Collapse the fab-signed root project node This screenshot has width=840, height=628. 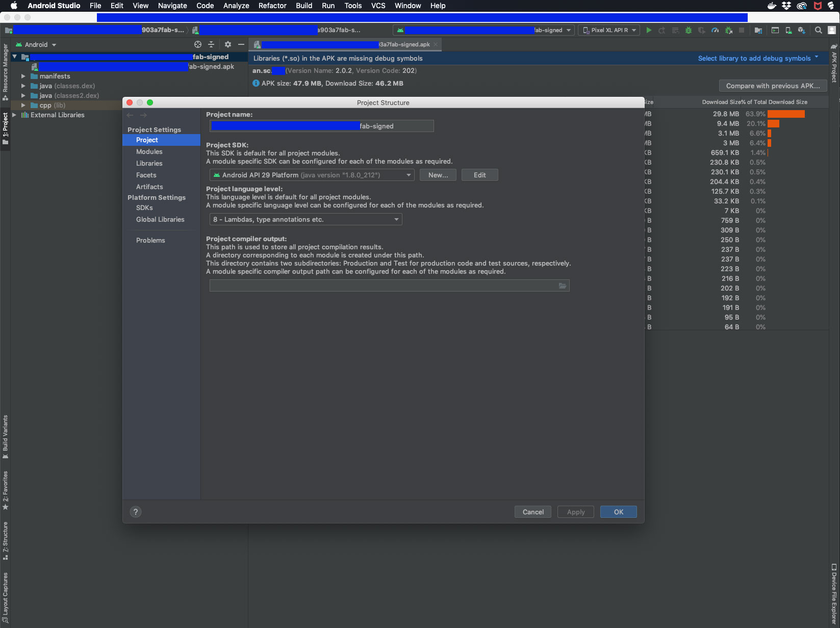pyautogui.click(x=14, y=57)
